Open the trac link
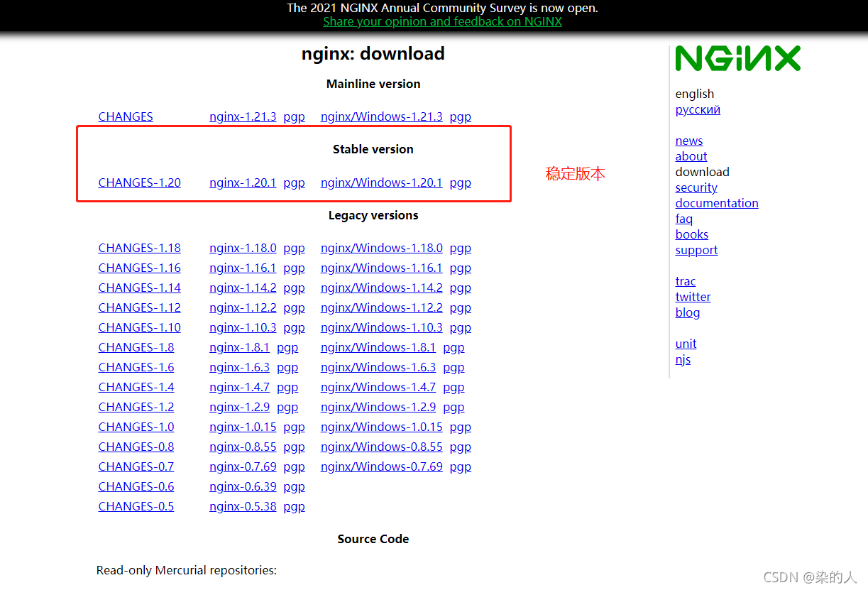 pyautogui.click(x=686, y=281)
